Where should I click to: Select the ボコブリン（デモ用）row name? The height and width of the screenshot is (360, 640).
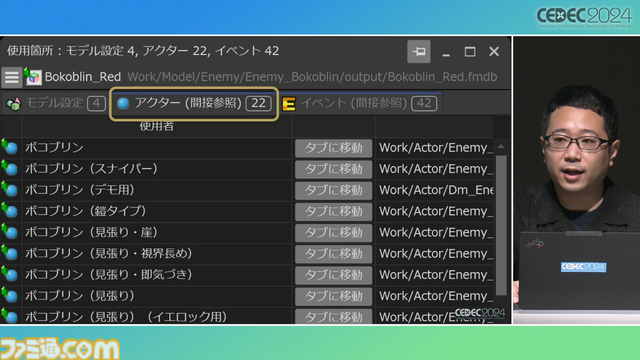80,190
